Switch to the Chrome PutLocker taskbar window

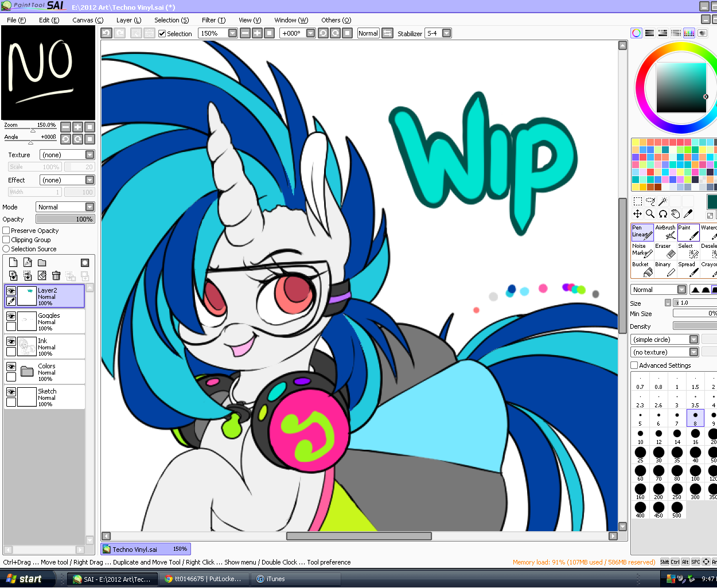(205, 579)
